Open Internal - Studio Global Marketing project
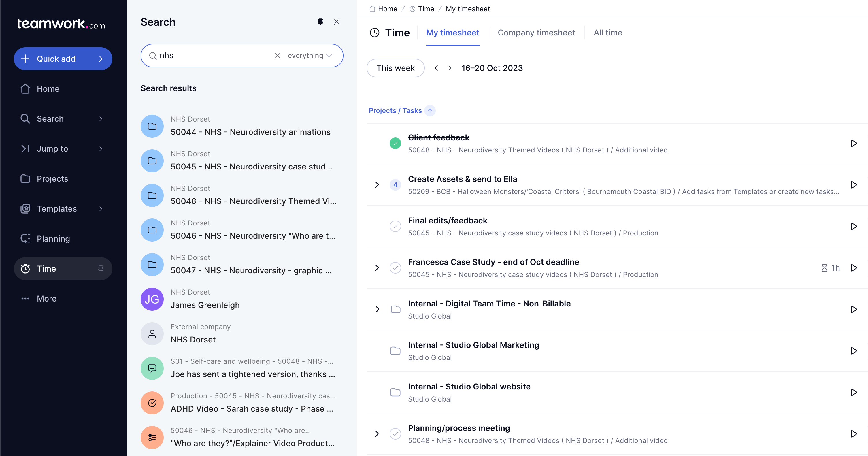The image size is (868, 456). point(473,345)
